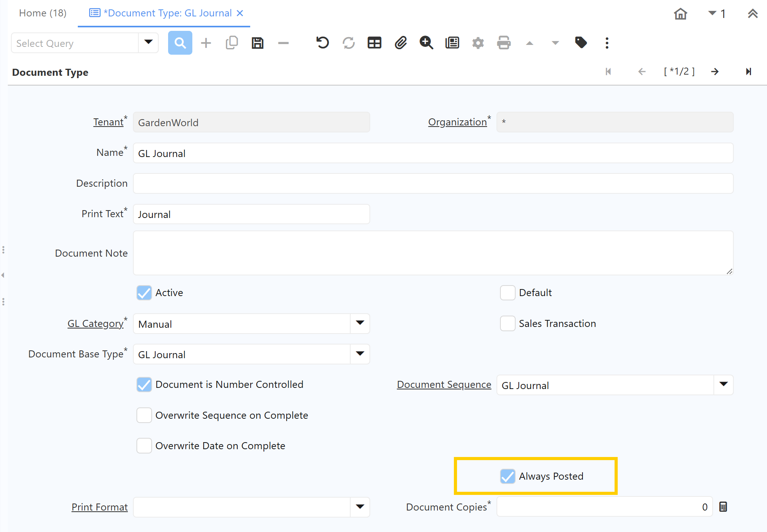Enable the Sales Transaction checkbox
The height and width of the screenshot is (532, 767).
point(507,323)
